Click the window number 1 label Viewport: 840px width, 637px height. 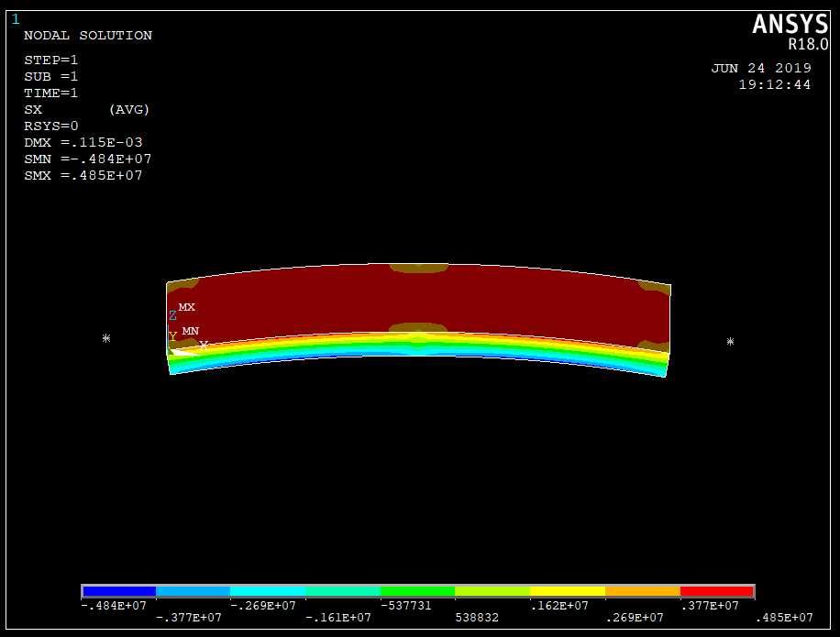[16, 19]
